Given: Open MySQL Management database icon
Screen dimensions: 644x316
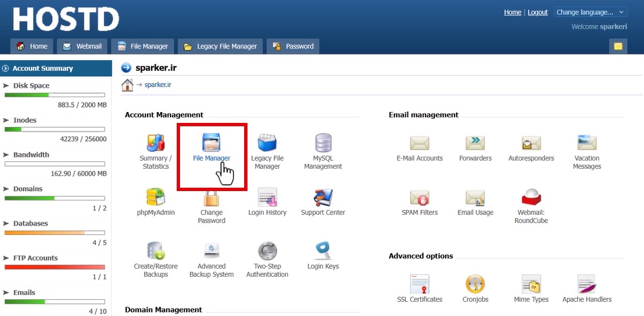Looking at the screenshot, I should (x=323, y=142).
